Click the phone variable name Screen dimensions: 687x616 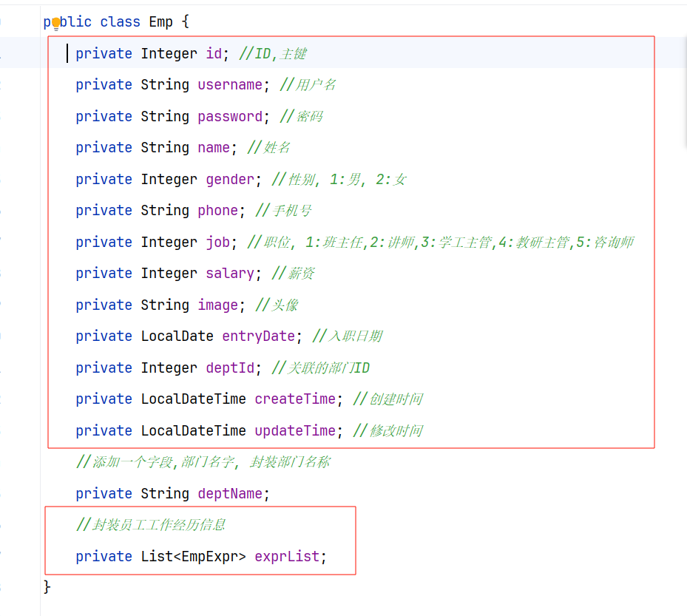point(217,211)
